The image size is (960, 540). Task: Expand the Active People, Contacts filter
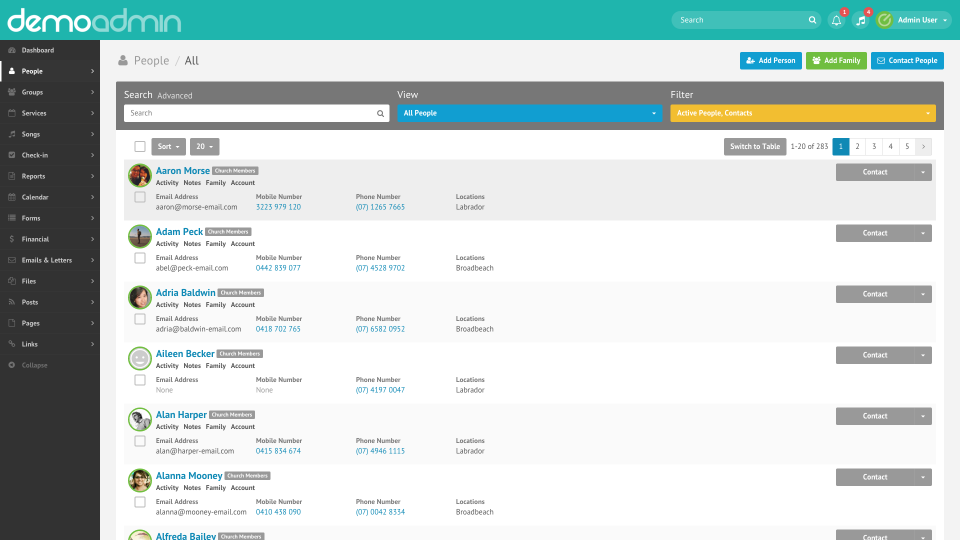[802, 114]
